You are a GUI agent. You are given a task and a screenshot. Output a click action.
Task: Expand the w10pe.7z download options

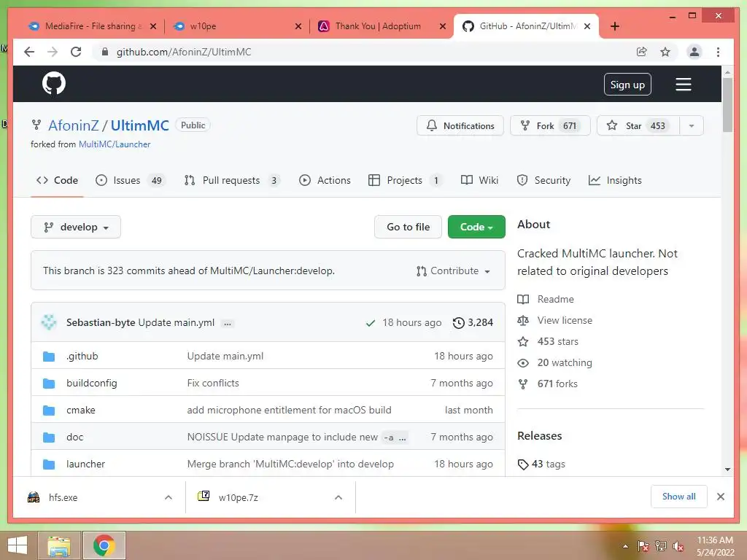(x=338, y=497)
